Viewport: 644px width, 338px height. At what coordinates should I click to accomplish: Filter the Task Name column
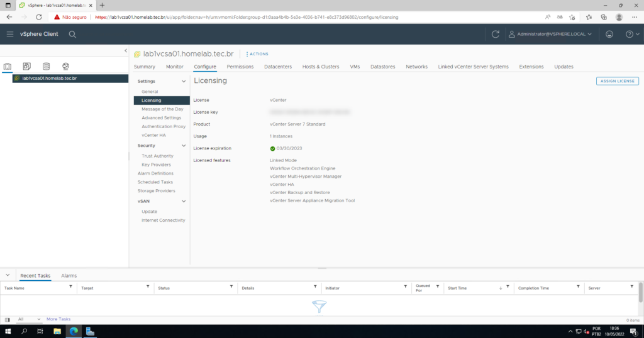point(70,286)
